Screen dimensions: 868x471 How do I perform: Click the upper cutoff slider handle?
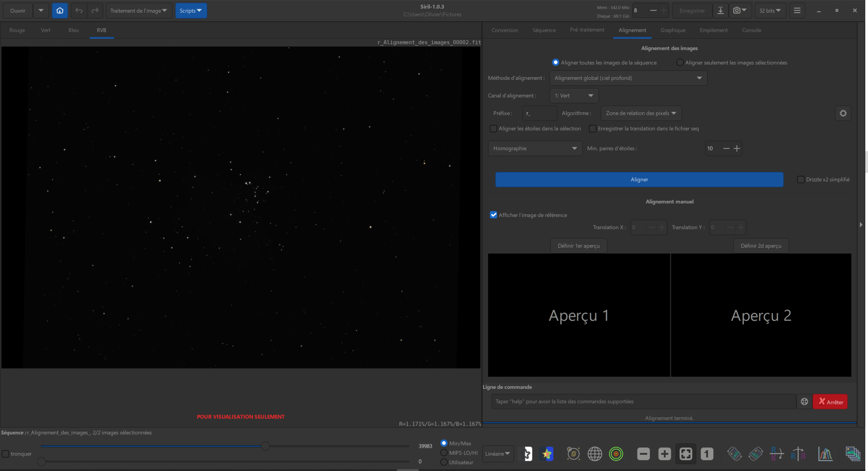pyautogui.click(x=265, y=446)
